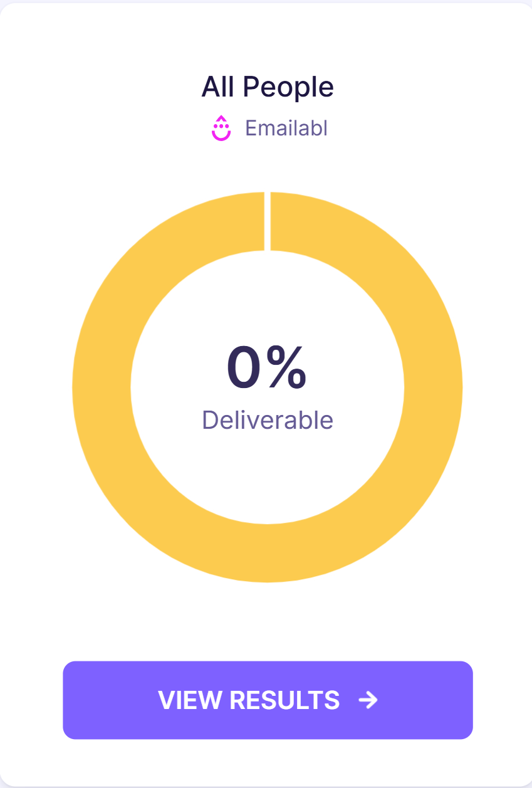Click the All People heading
532x788 pixels.
268,87
